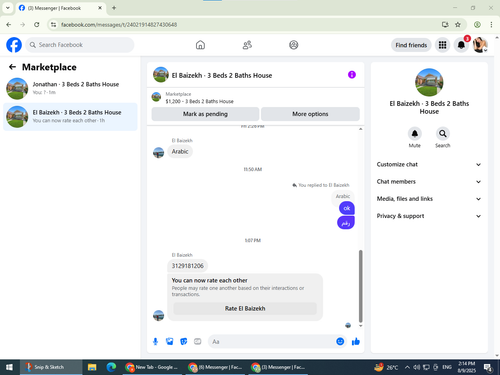Viewport: 500px width, 375px height.
Task: Click the Arabic message from El Baizekh
Action: (180, 152)
